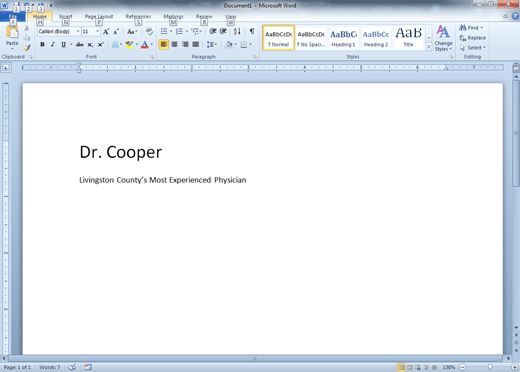Viewport: 520px width, 372px height.
Task: Apply red font color
Action: (x=145, y=44)
